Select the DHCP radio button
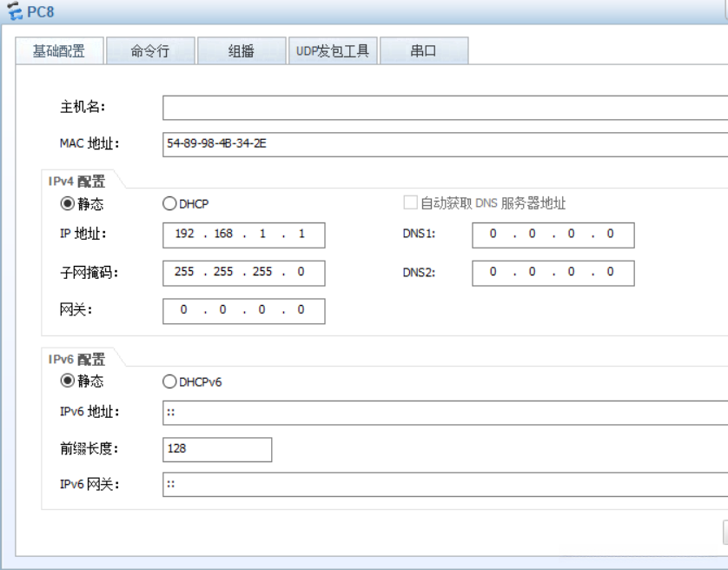 [169, 203]
